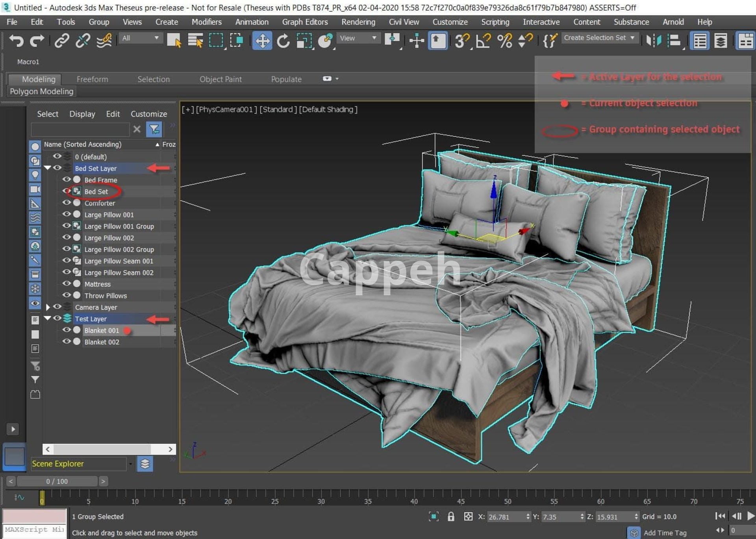Click the pink MAXScript listener color box
The width and height of the screenshot is (756, 539).
tap(34, 516)
